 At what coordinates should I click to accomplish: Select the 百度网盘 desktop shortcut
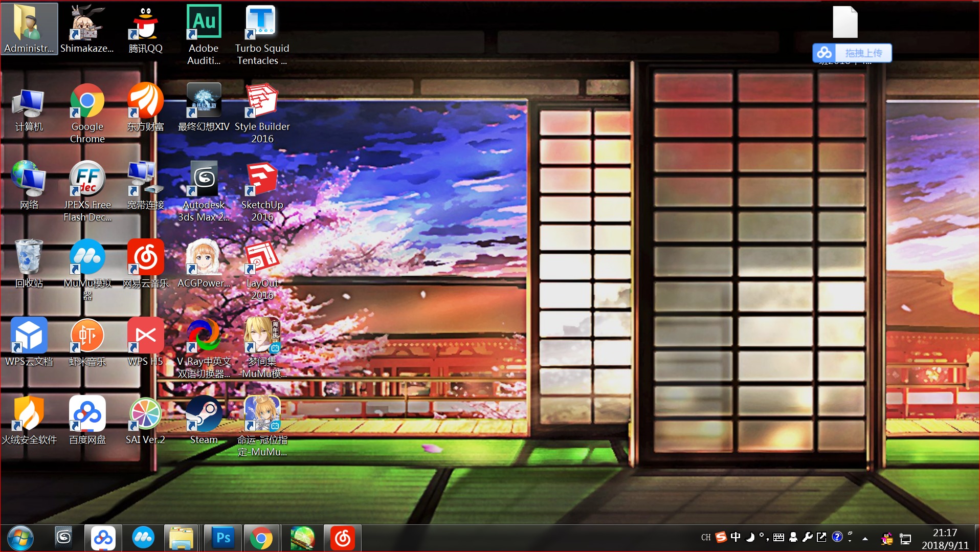tap(87, 421)
